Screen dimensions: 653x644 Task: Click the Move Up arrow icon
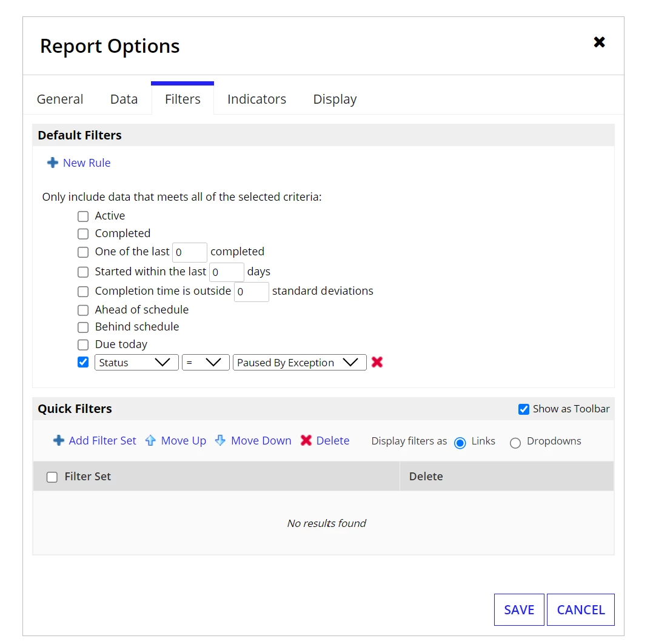[x=150, y=440]
